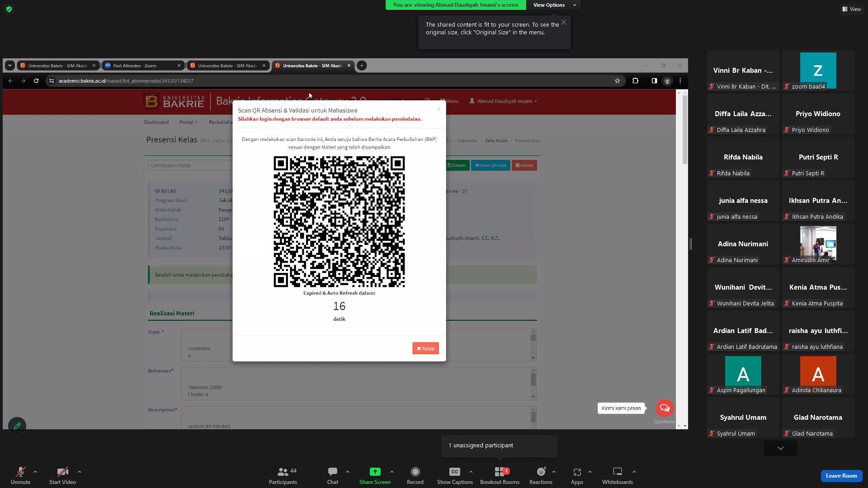868x488 pixels.
Task: Expand caption options arrow beside Show Captions
Action: coord(471,472)
